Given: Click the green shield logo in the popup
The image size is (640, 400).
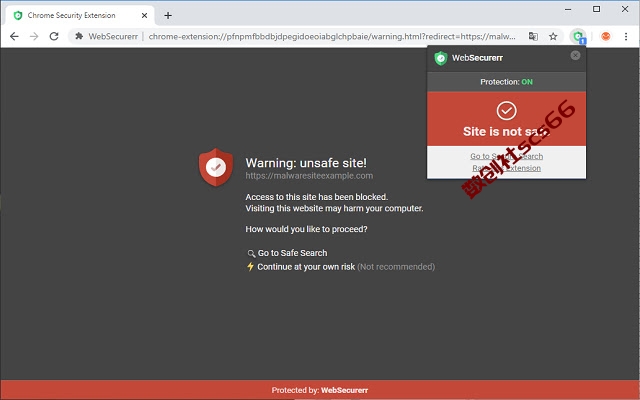Looking at the screenshot, I should tap(440, 58).
